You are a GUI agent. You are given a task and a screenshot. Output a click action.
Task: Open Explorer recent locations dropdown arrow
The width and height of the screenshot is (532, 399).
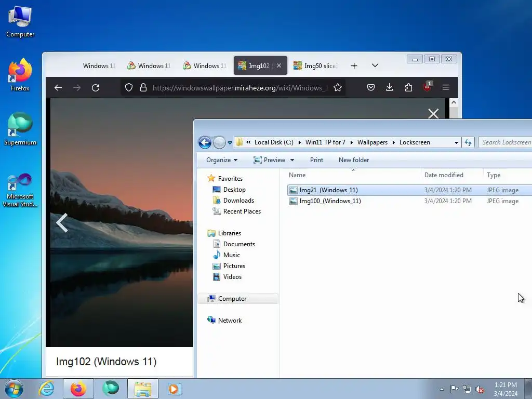tap(230, 143)
